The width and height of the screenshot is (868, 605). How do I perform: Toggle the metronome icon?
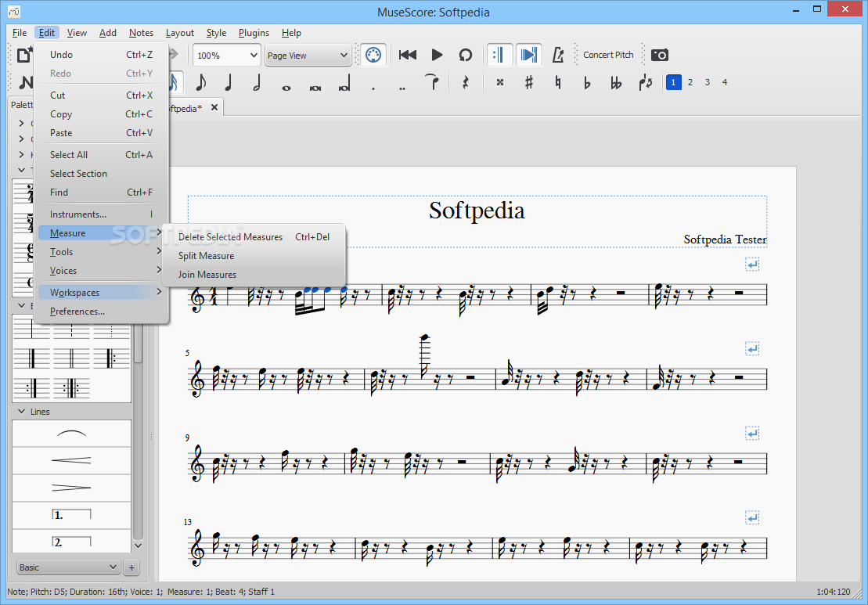[x=558, y=55]
